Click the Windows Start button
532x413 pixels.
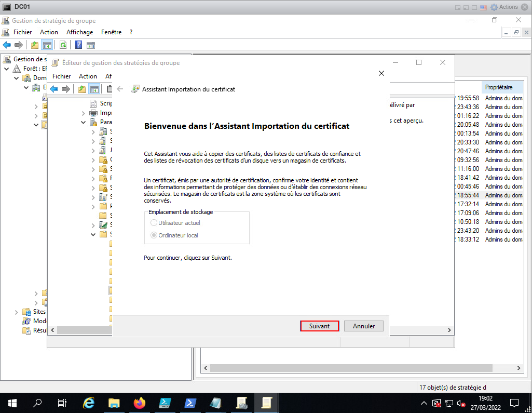point(12,403)
